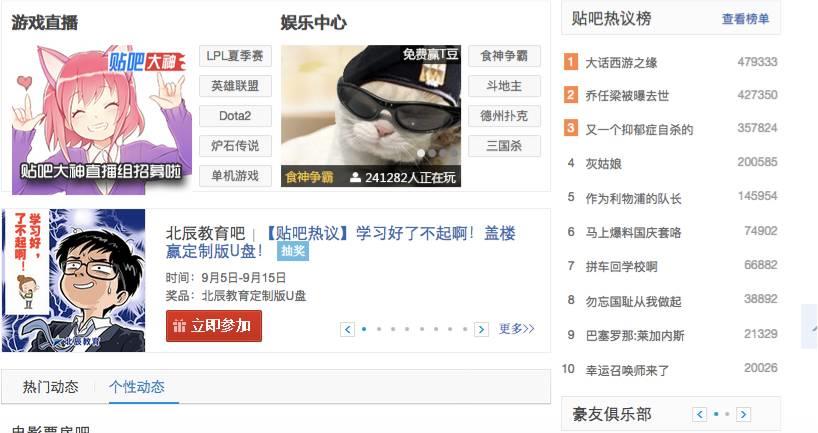Screen dimensions: 818x433
Task: Select first dot of activity carousel
Action: (x=364, y=329)
